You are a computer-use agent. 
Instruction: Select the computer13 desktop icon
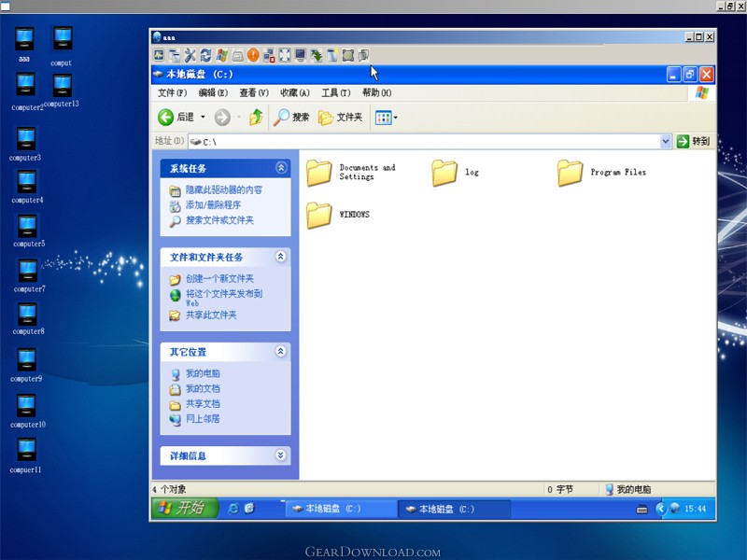coord(62,91)
